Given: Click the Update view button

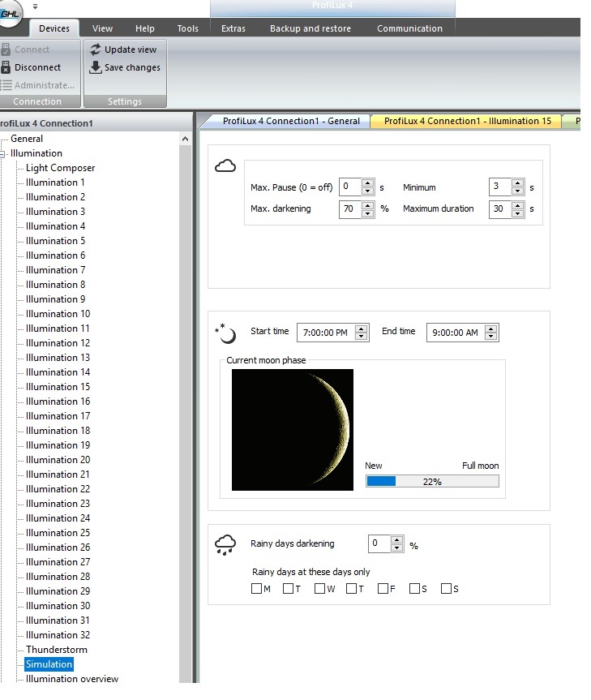Looking at the screenshot, I should [x=123, y=49].
